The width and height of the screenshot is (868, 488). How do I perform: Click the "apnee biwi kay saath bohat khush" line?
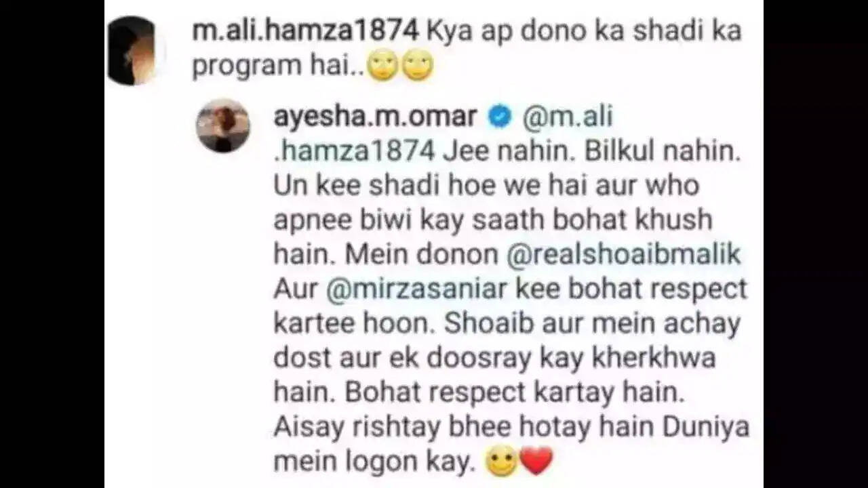coord(493,220)
